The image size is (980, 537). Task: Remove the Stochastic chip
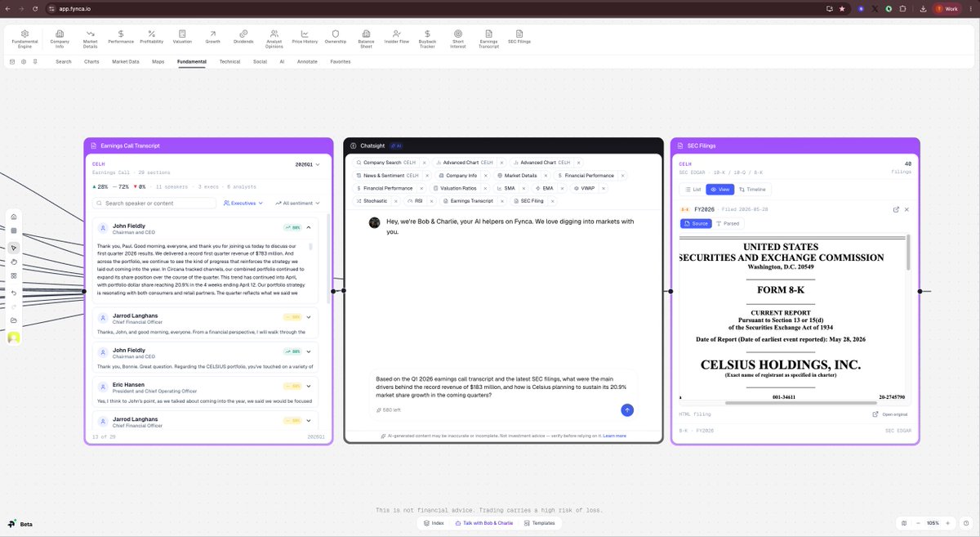tap(396, 200)
